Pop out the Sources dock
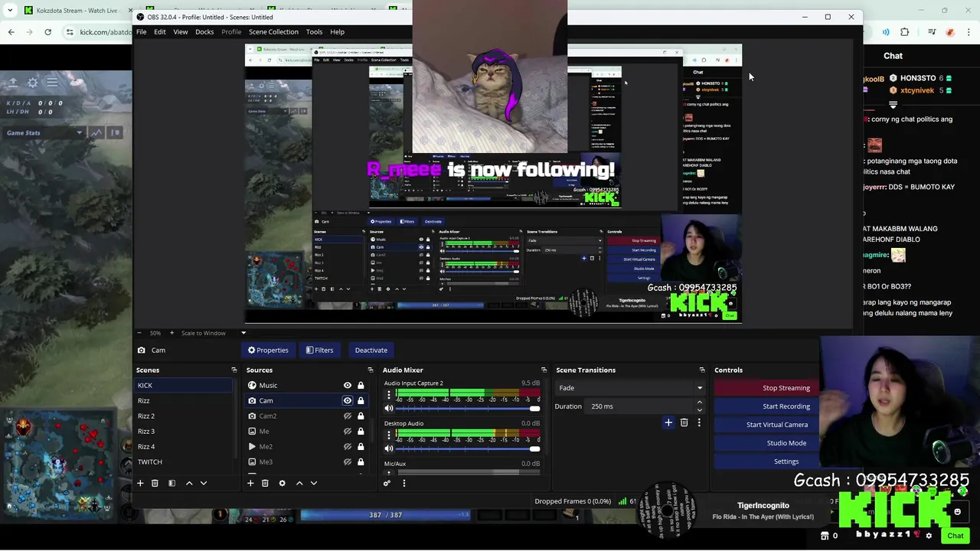This screenshot has height=551, width=980. tap(371, 370)
